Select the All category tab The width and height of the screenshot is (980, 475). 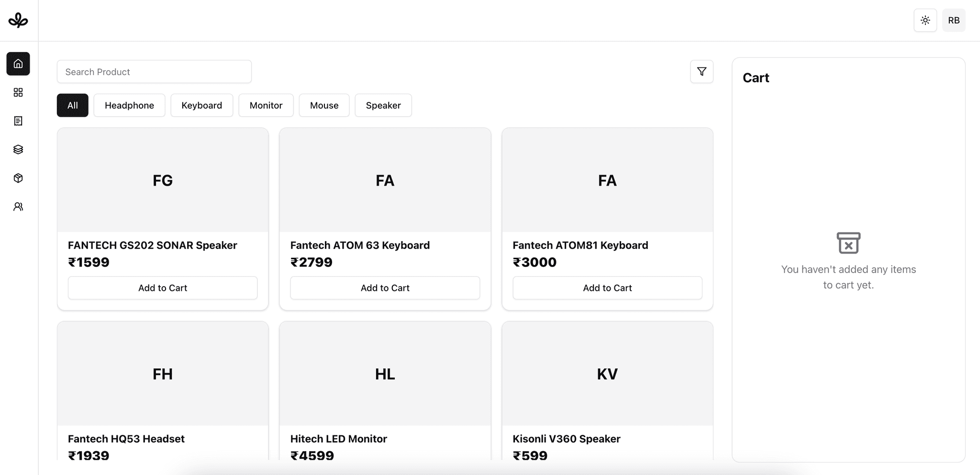[x=73, y=105]
